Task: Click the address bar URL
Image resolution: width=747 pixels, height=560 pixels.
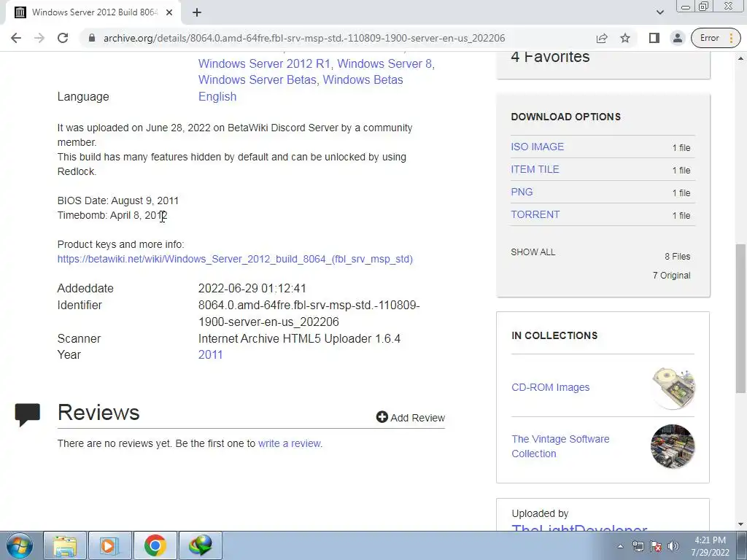Action: (x=304, y=38)
